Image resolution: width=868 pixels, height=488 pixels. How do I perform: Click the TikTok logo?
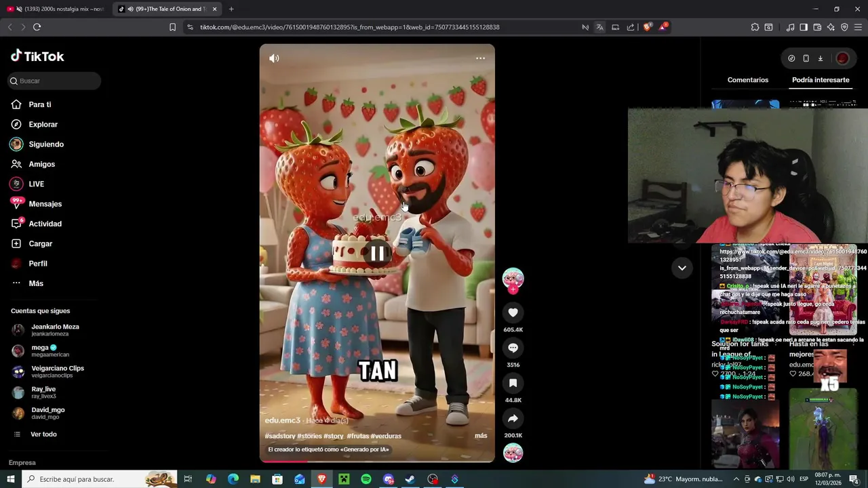tap(37, 56)
